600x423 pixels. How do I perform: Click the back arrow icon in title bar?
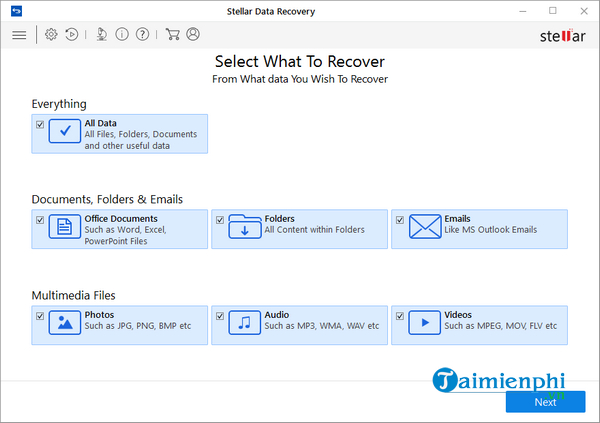16,10
